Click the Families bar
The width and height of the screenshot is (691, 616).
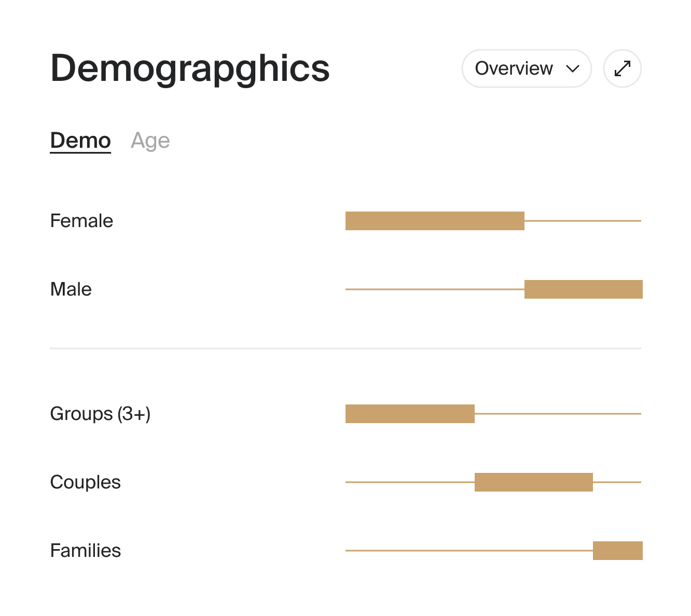617,550
